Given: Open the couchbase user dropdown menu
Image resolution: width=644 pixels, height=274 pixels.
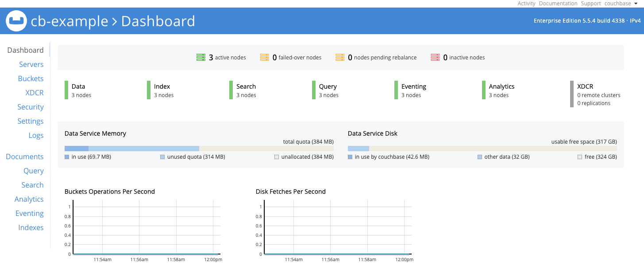Looking at the screenshot, I should pos(621,4).
